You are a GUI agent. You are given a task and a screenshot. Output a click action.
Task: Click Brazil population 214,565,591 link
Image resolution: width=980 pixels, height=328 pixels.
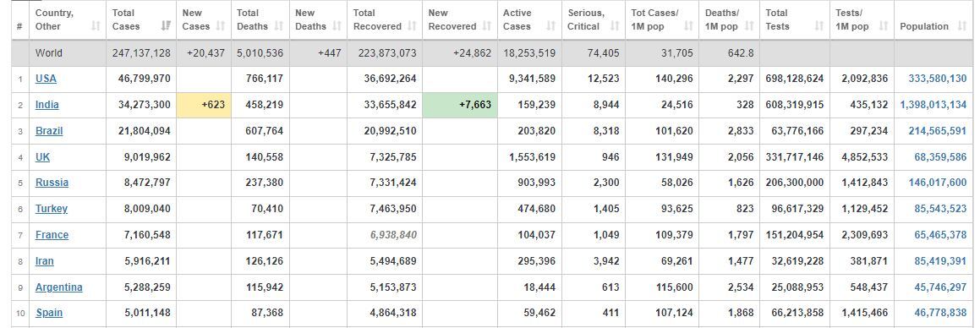[x=938, y=131]
